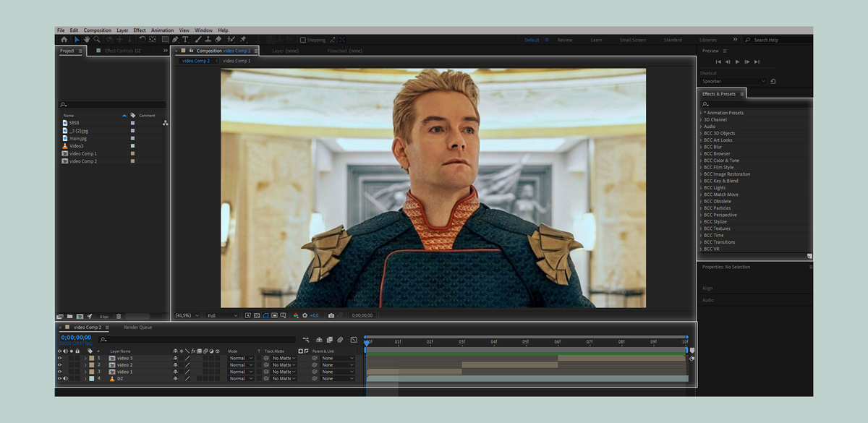Image resolution: width=868 pixels, height=423 pixels.
Task: Open the Spacebar shortcut dropdown
Action: (733, 81)
